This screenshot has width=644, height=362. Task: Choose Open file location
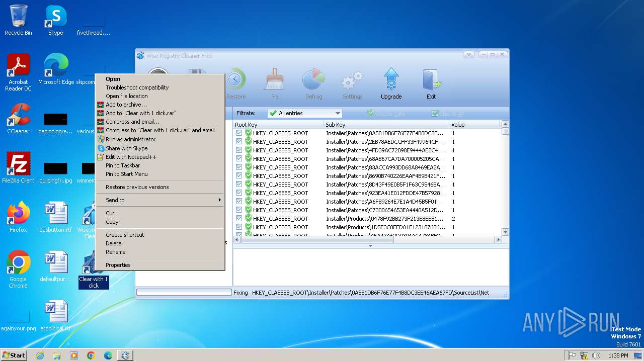coord(160,96)
